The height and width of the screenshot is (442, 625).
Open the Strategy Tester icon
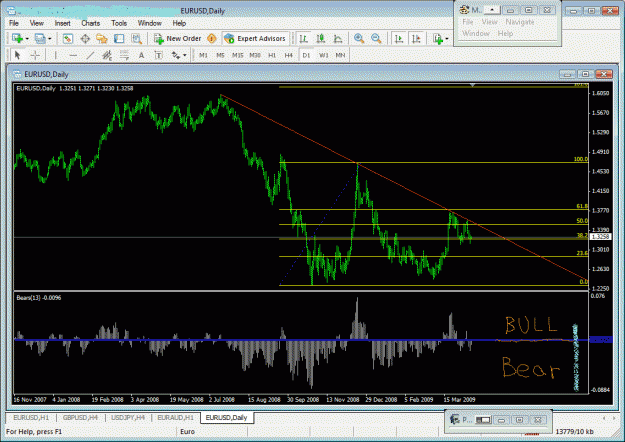[136, 39]
